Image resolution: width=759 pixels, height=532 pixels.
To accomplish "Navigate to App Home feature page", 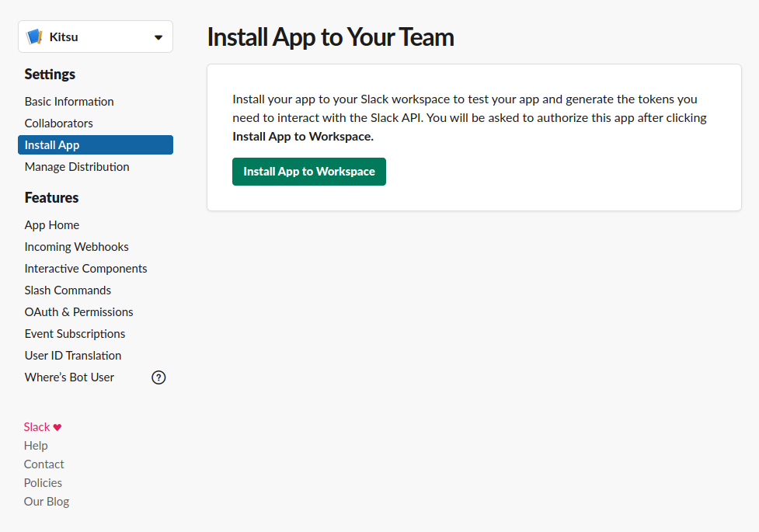I will click(x=51, y=224).
